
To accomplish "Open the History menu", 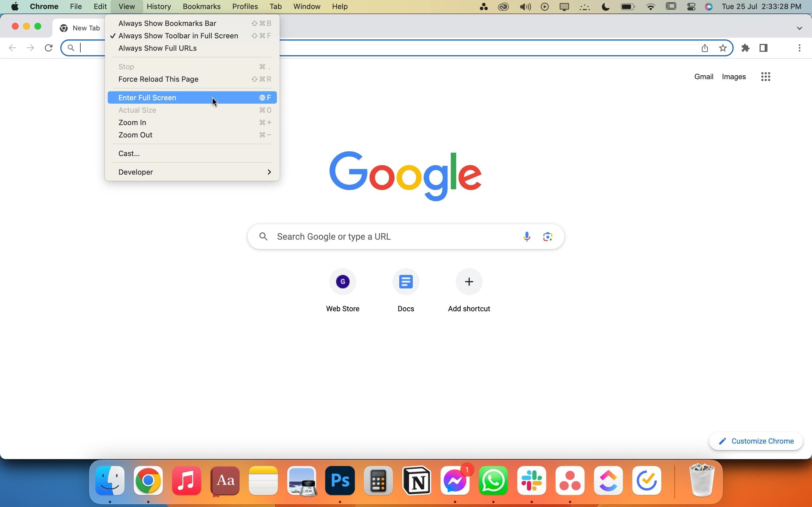I will [158, 6].
